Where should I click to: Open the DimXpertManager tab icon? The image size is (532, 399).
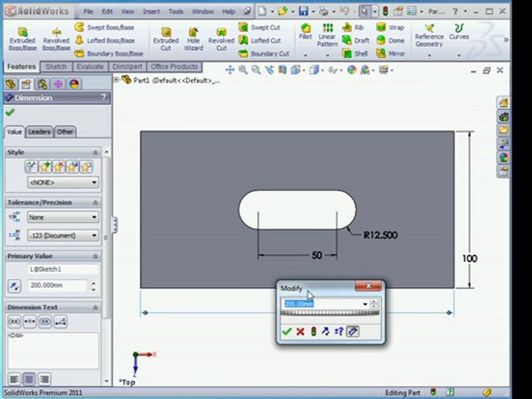58,84
